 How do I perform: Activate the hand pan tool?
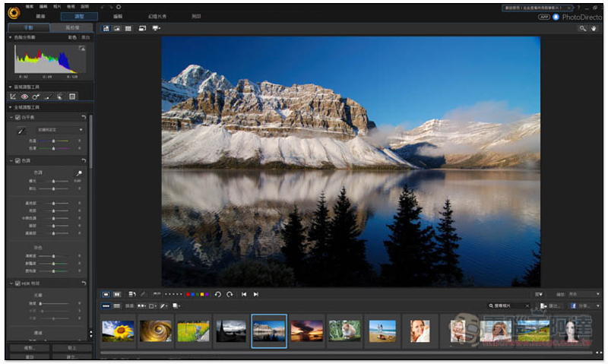(594, 28)
